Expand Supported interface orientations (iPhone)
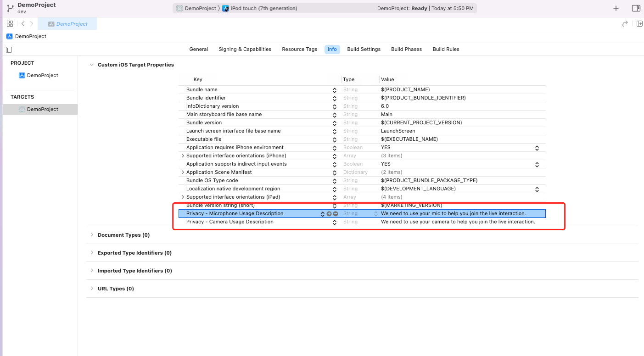This screenshot has width=644, height=356. click(x=183, y=156)
